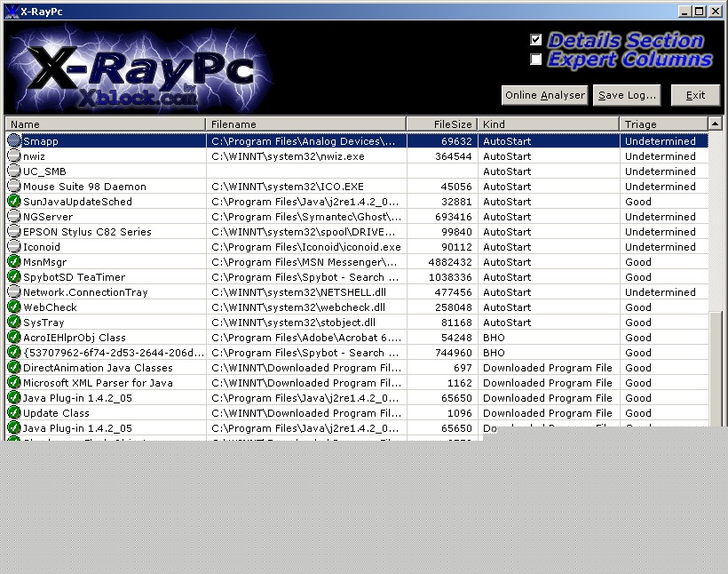Enable the Expert Columns checkbox
Image resolution: width=728 pixels, height=574 pixels.
(535, 59)
